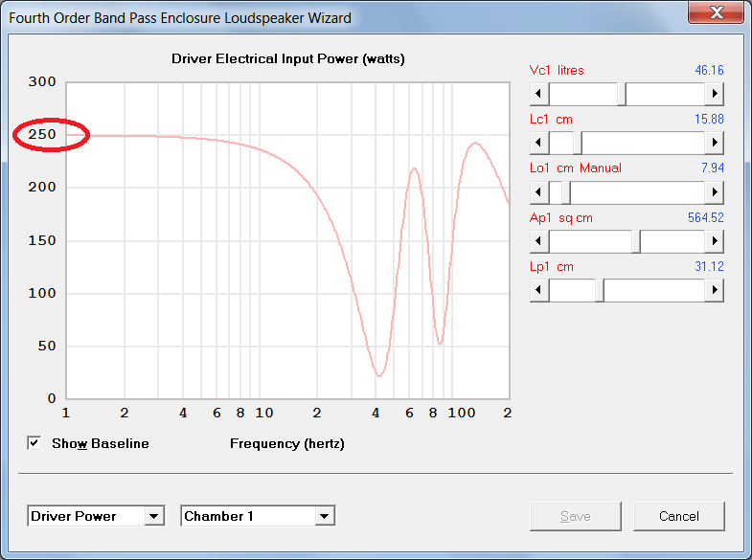This screenshot has width=752, height=560.
Task: Click the 300 y-axis label
Action: 42,82
